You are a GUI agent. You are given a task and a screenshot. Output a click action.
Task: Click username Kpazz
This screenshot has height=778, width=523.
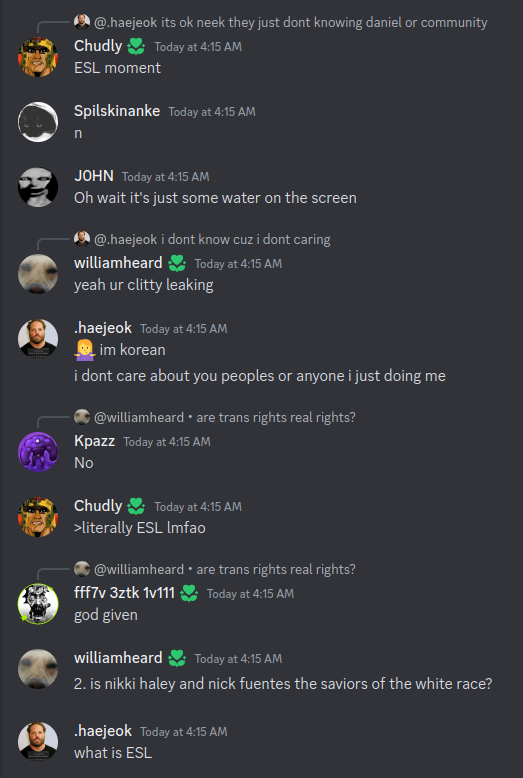(x=94, y=441)
